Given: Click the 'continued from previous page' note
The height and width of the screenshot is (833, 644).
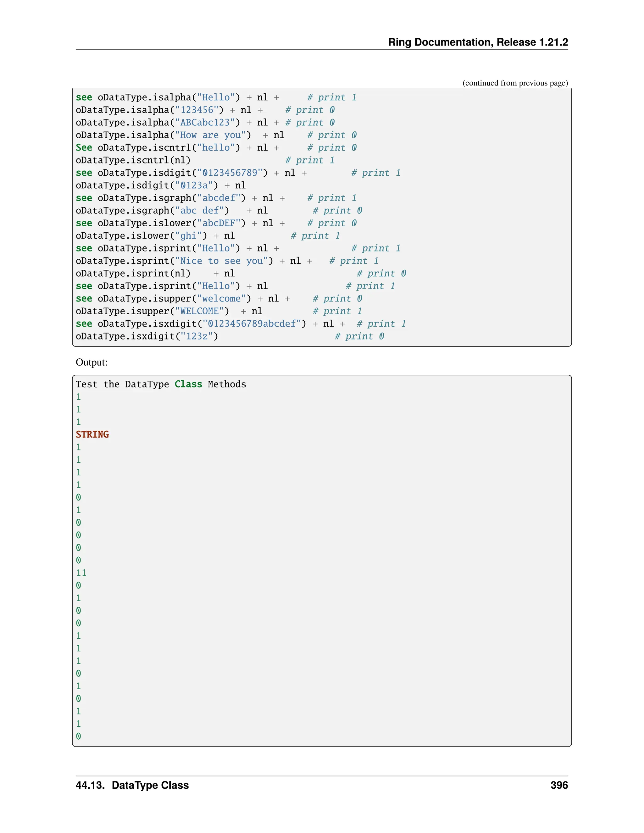Looking at the screenshot, I should (x=515, y=83).
